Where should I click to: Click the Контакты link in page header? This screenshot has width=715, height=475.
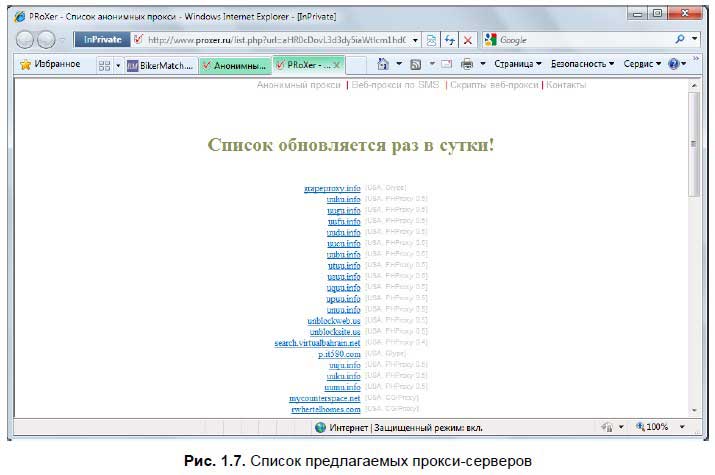click(x=566, y=85)
